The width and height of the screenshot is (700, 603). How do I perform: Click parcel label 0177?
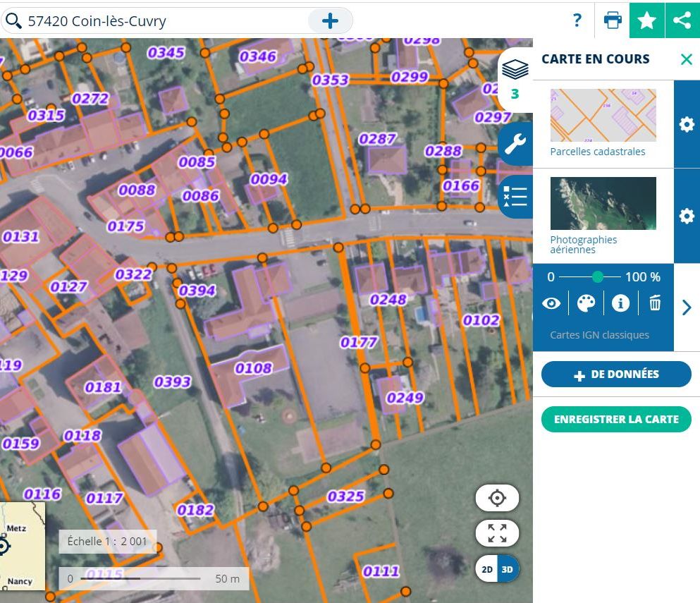coord(359,343)
